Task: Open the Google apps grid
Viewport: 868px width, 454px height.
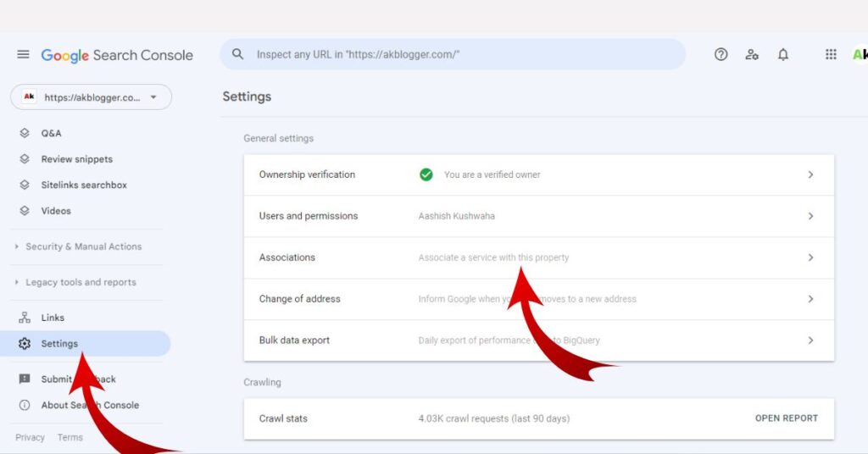Action: pyautogui.click(x=831, y=54)
